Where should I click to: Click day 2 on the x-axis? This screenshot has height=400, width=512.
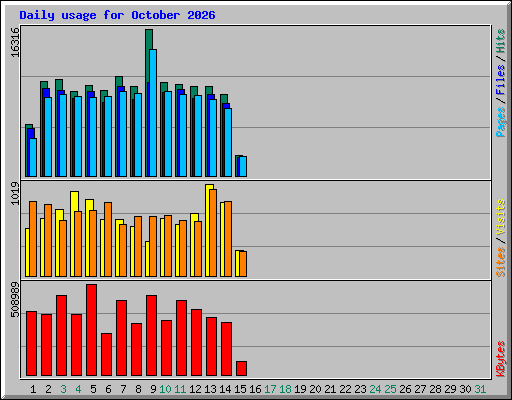click(x=48, y=389)
